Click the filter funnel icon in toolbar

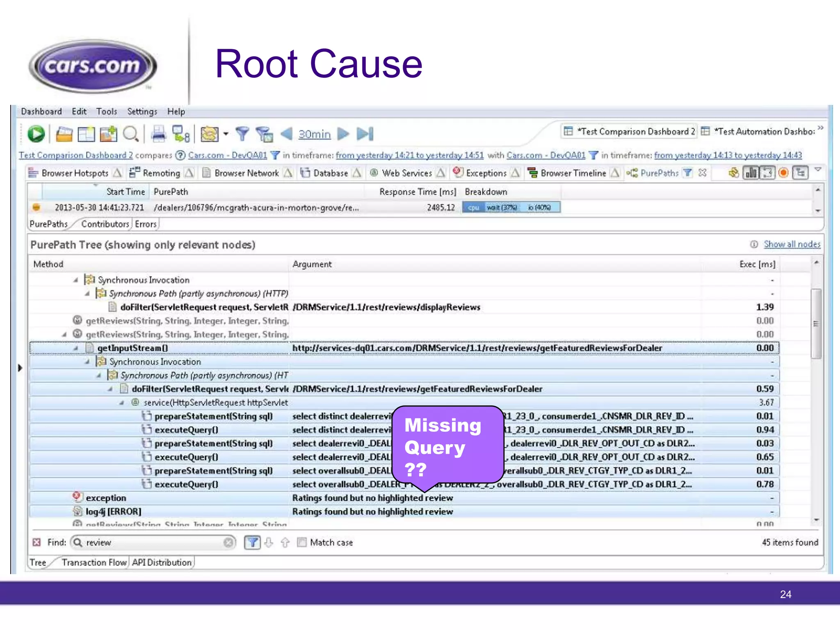click(242, 134)
